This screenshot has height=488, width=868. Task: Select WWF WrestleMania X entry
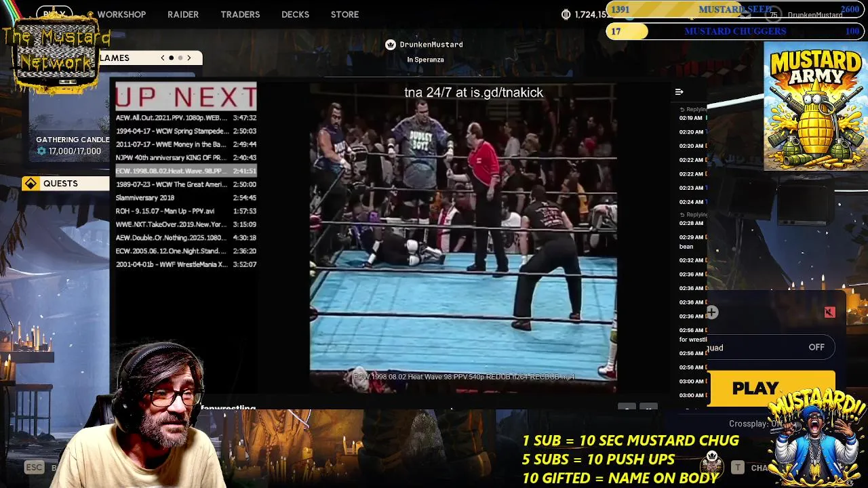coord(186,264)
